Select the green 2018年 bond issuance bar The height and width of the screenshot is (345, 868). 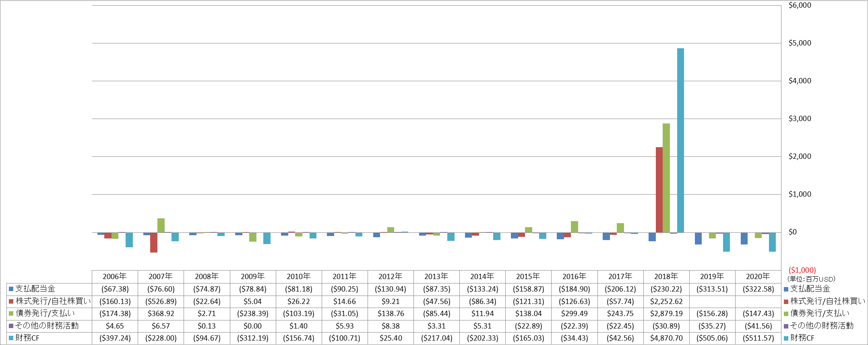click(666, 178)
